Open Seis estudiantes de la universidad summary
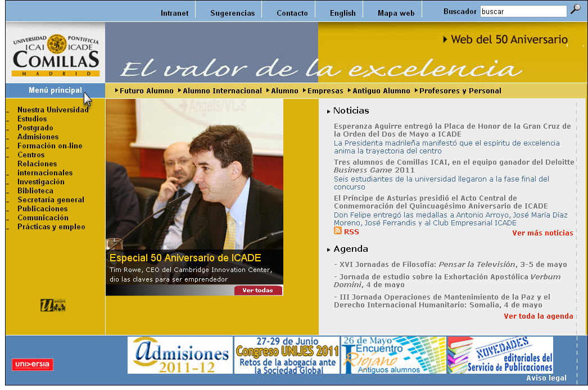Image resolution: width=588 pixels, height=390 pixels. pos(441,183)
